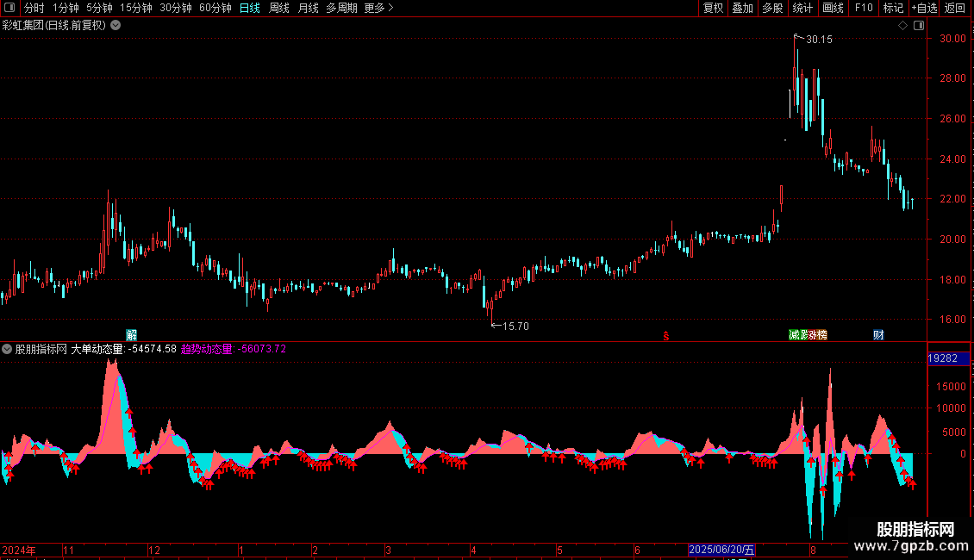Select the 月线 monthly chart tab
Image resolution: width=974 pixels, height=560 pixels.
tap(308, 8)
